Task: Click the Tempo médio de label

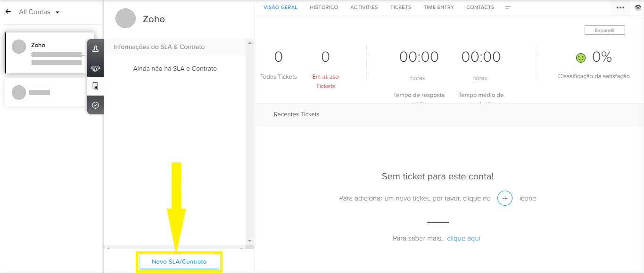Action: click(481, 95)
